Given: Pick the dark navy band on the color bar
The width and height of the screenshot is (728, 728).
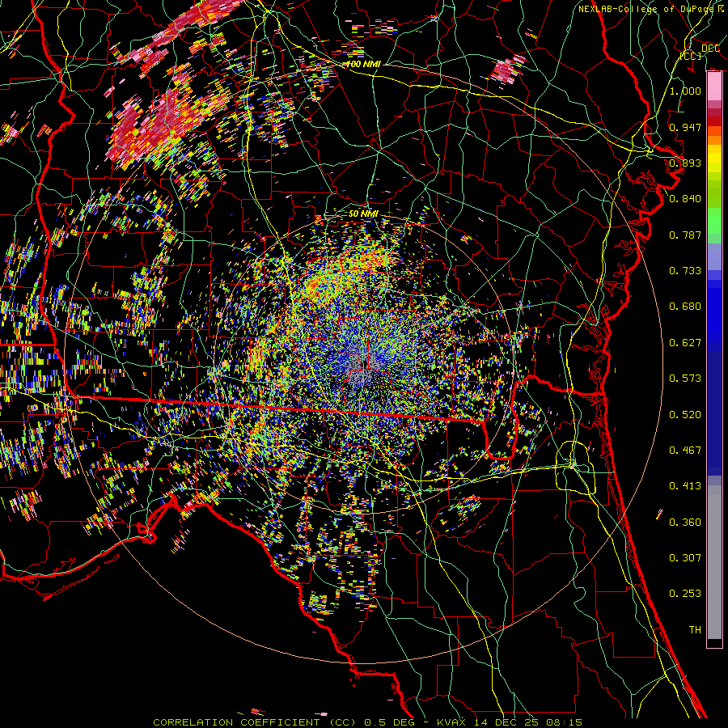Looking at the screenshot, I should click(714, 413).
